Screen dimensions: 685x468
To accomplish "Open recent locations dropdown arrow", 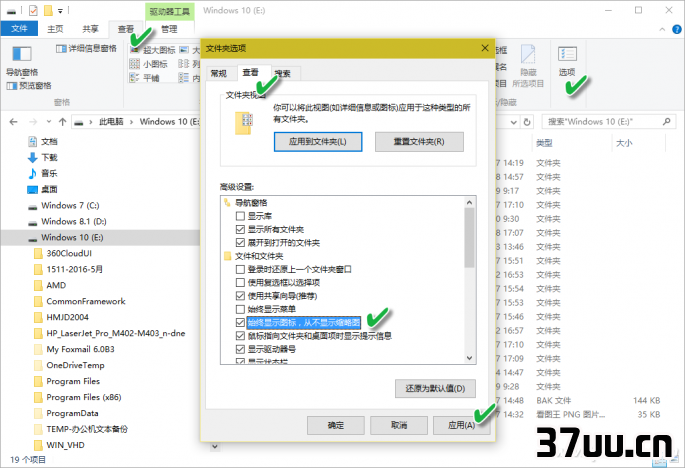I will click(x=49, y=122).
